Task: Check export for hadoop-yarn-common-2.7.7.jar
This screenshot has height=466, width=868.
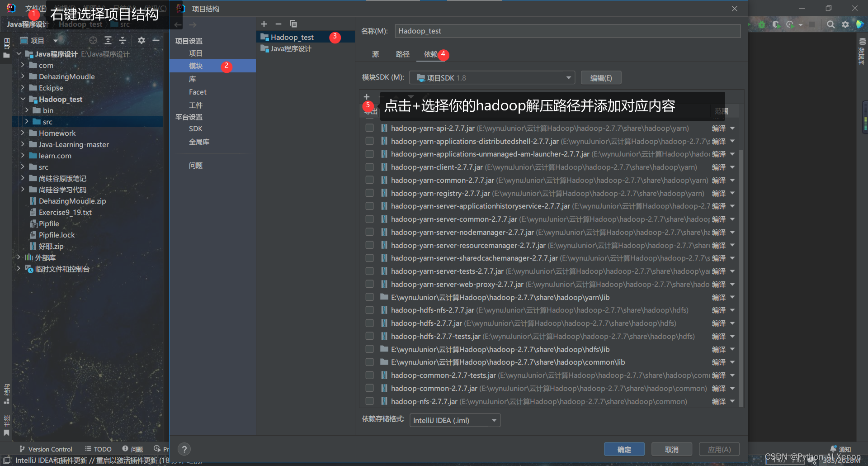Action: (369, 180)
